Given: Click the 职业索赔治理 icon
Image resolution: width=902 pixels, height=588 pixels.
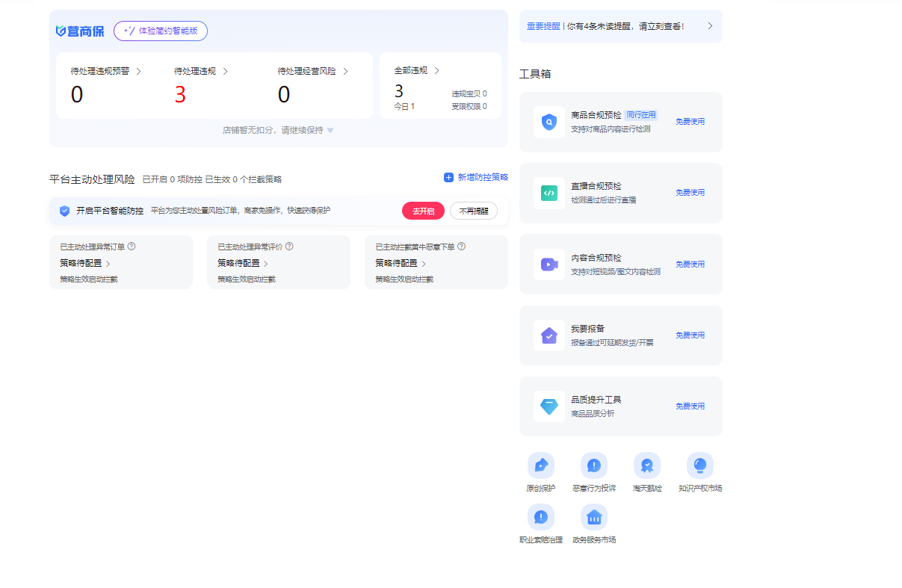Looking at the screenshot, I should 540,517.
